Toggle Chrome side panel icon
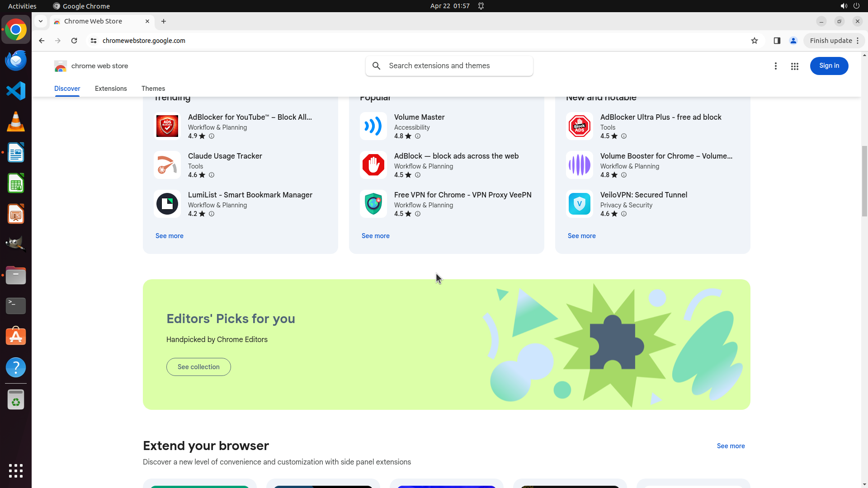 [777, 41]
